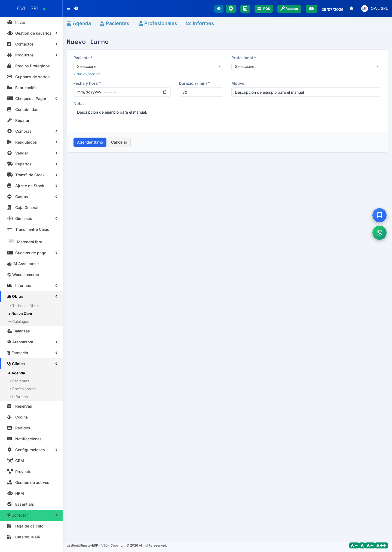Image resolution: width=392 pixels, height=552 pixels.
Task: Click the + Nuevo paciente link
Action: click(87, 74)
